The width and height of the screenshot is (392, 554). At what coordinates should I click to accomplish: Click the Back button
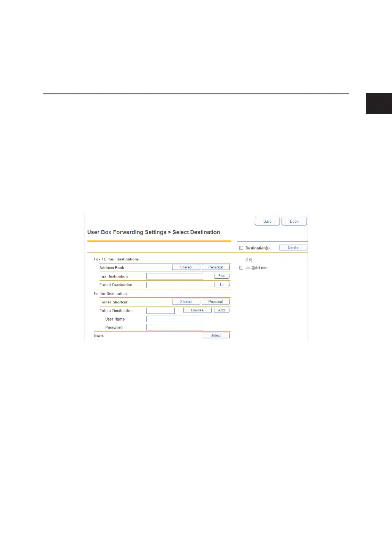[294, 221]
